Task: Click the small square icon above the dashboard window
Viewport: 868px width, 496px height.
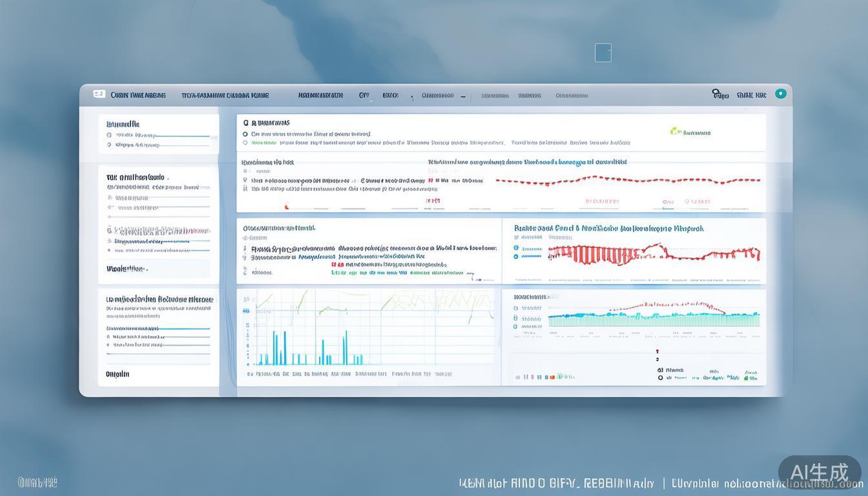Action: pyautogui.click(x=603, y=53)
